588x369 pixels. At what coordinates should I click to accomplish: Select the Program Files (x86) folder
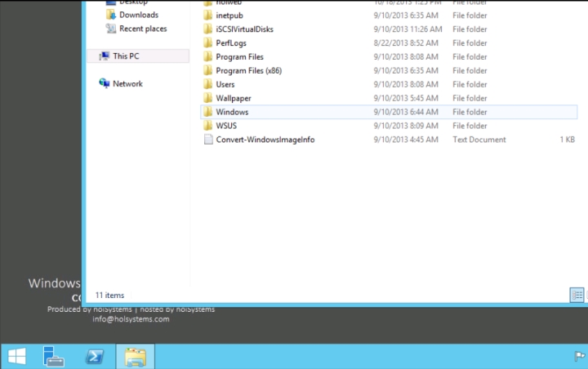pos(248,71)
